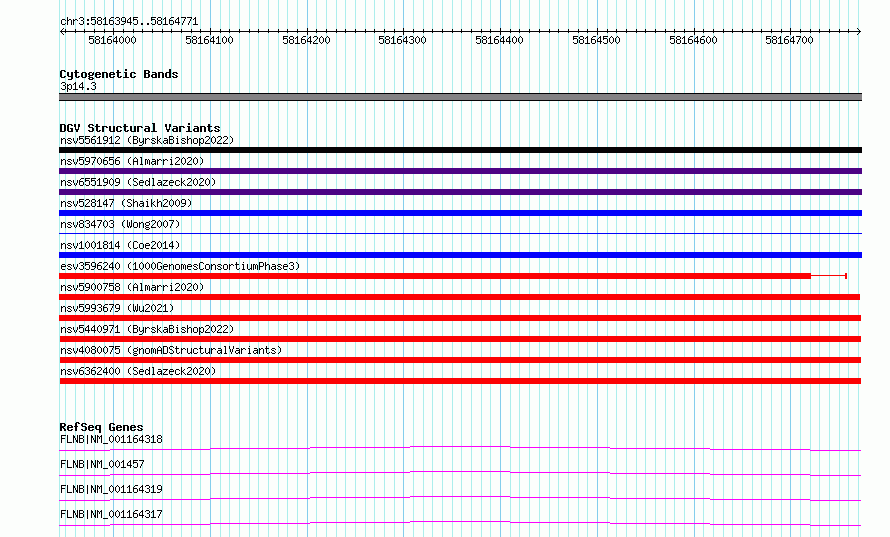This screenshot has width=890, height=537.
Task: Click the ruler at position 58164500
Action: pos(597,40)
